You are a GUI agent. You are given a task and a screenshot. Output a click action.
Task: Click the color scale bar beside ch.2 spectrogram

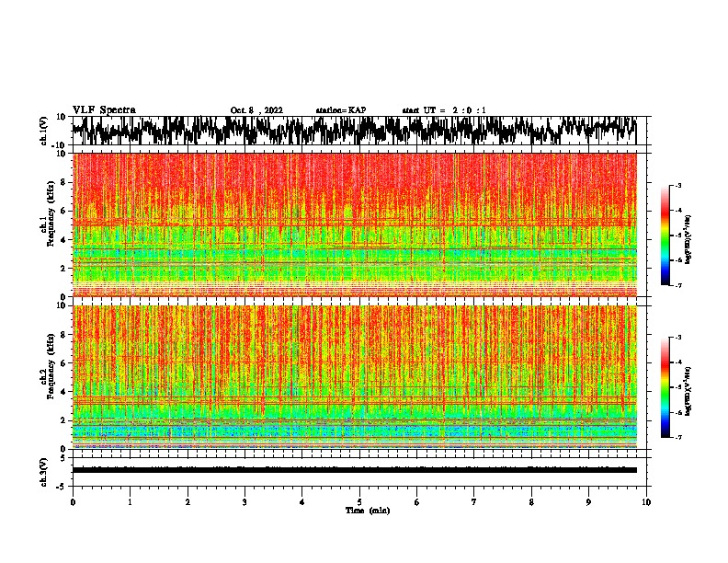click(x=665, y=387)
